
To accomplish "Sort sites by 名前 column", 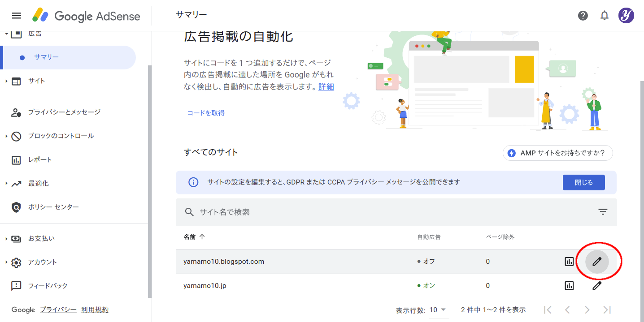I will coord(194,237).
